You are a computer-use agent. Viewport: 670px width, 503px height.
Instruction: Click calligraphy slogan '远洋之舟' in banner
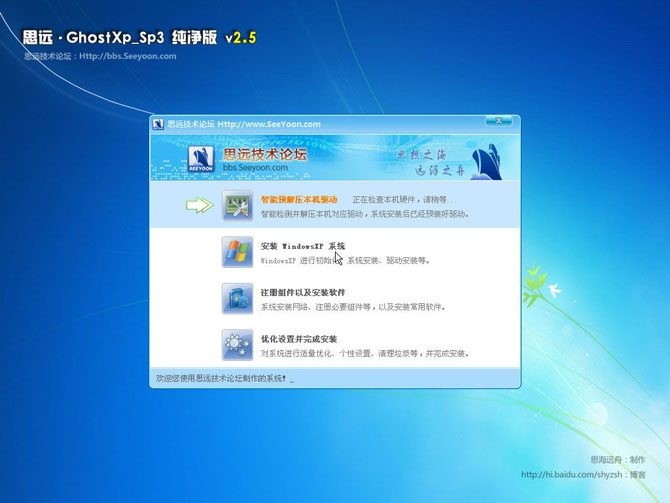tap(440, 171)
